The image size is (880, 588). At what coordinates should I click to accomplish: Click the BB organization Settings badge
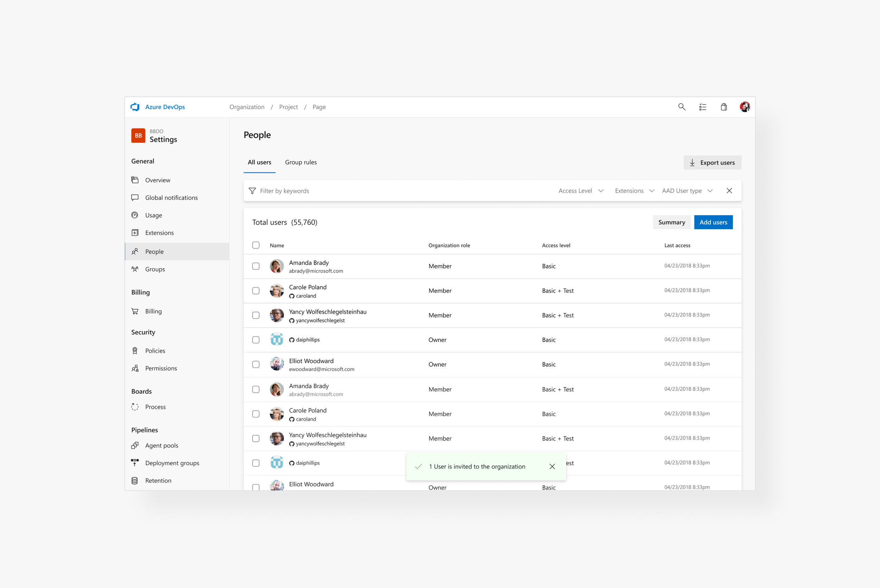pos(138,136)
